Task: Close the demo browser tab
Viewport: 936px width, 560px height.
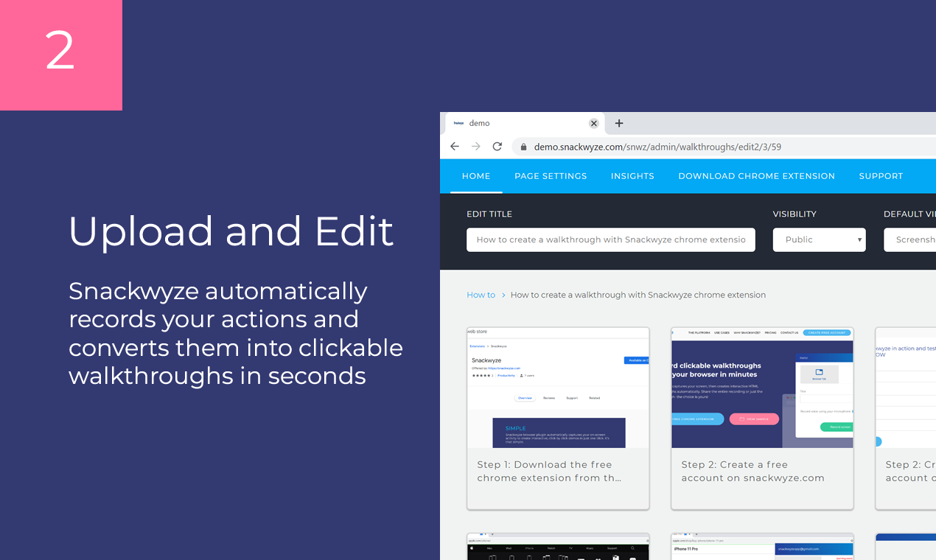Action: [x=594, y=123]
